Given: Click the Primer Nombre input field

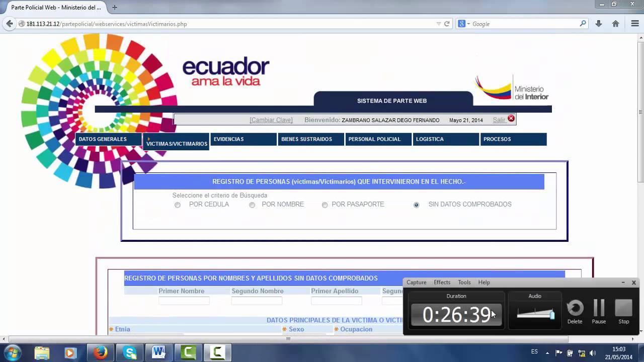Looking at the screenshot, I should [x=184, y=301].
